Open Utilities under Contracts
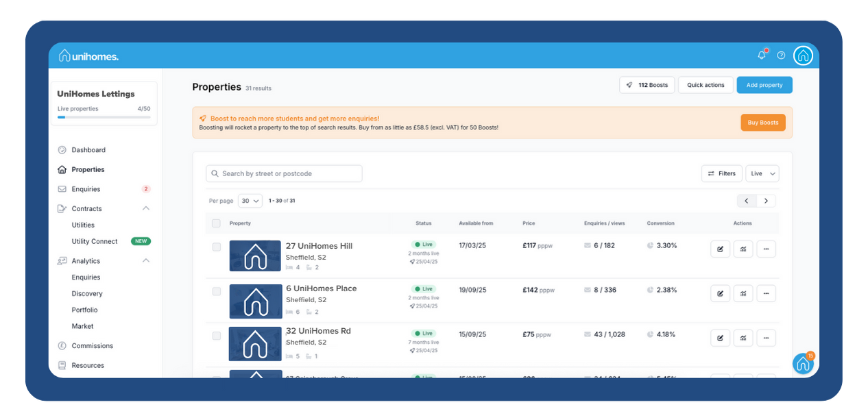 tap(83, 225)
